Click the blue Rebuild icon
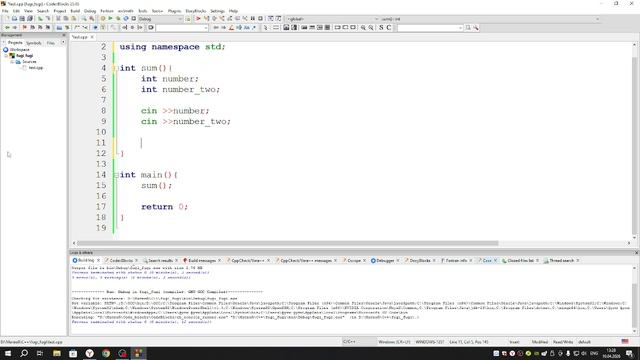This screenshot has width=640, height=360. coord(126,19)
